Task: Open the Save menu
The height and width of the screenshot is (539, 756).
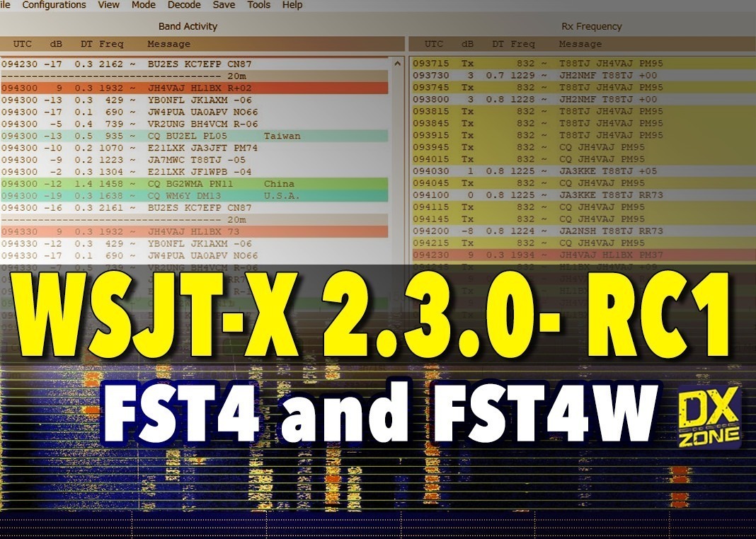Action: click(x=224, y=5)
